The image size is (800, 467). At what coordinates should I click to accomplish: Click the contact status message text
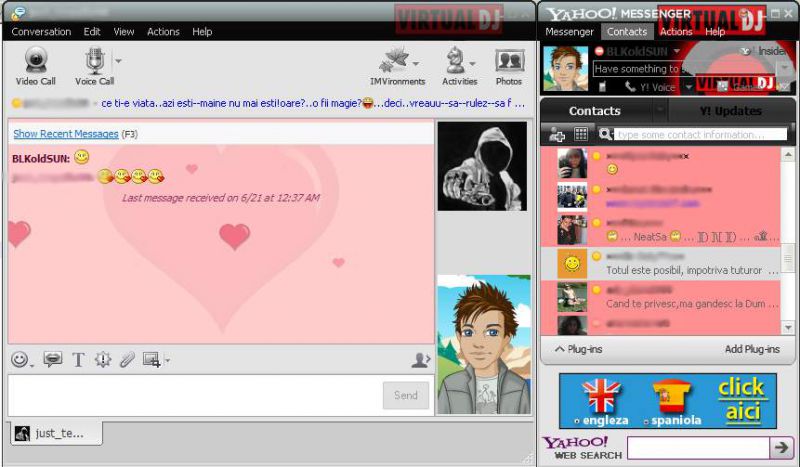[312, 103]
